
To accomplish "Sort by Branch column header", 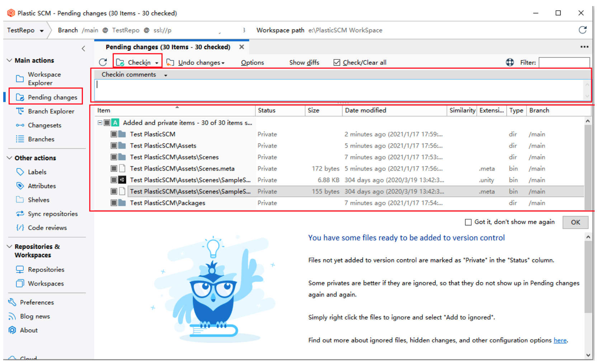I will (x=559, y=110).
